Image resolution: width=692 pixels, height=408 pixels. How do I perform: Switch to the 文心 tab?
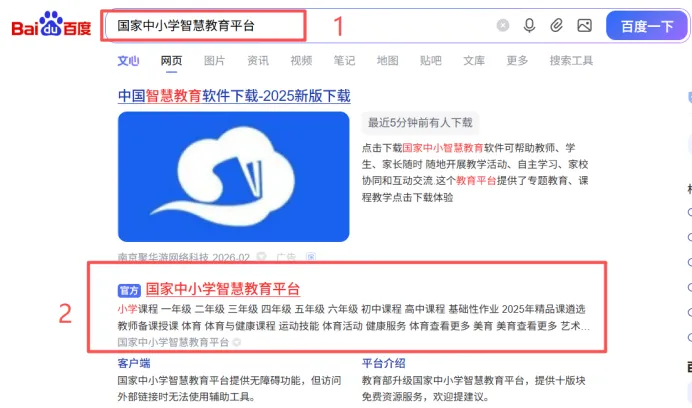tap(128, 60)
